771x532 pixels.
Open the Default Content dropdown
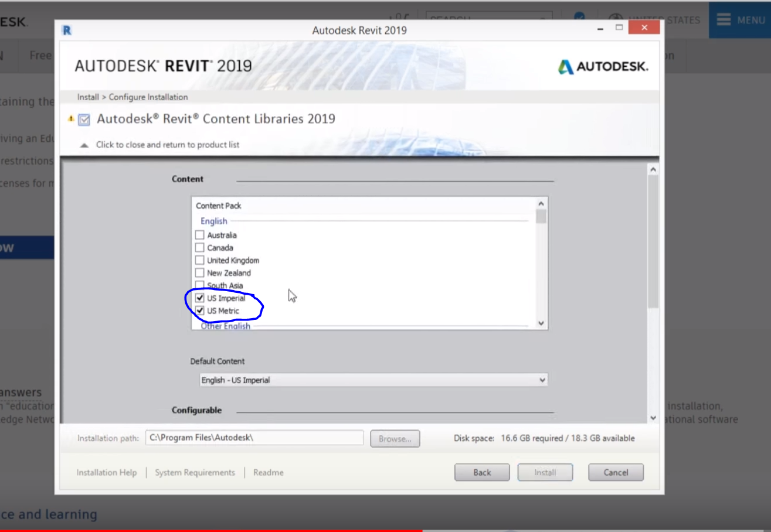373,380
